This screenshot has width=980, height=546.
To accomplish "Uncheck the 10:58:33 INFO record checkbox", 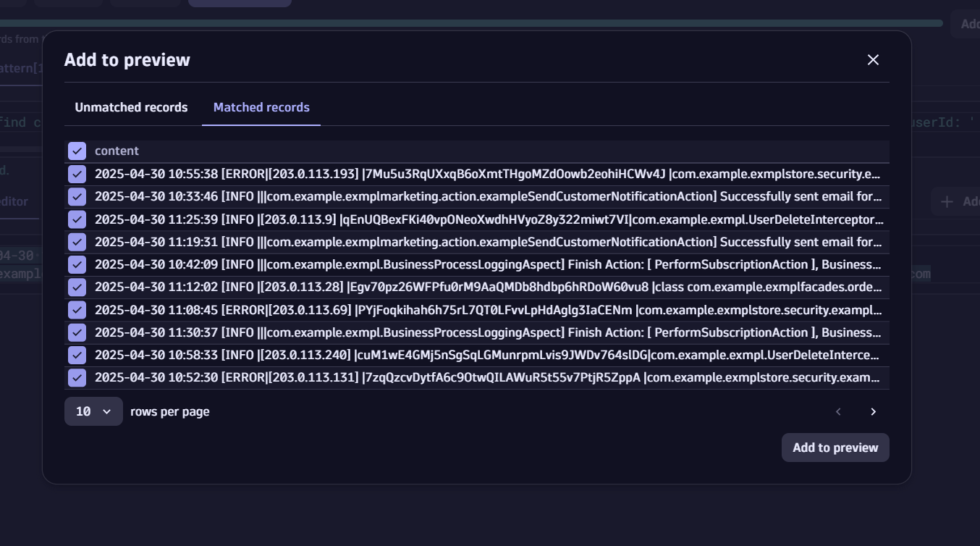I will tap(77, 355).
